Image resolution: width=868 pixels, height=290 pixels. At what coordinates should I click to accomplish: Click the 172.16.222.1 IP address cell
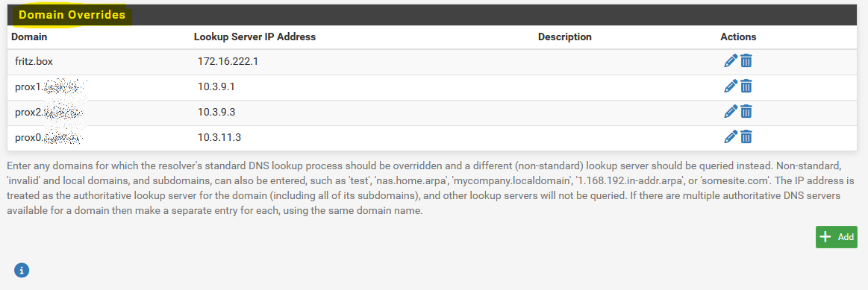228,61
